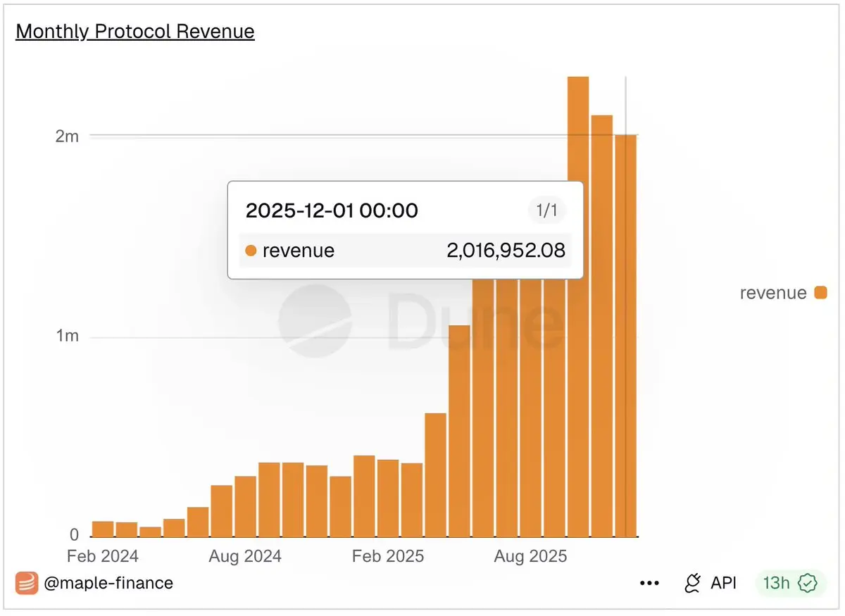
Task: Click the Dune watermark logo
Action: pos(314,321)
